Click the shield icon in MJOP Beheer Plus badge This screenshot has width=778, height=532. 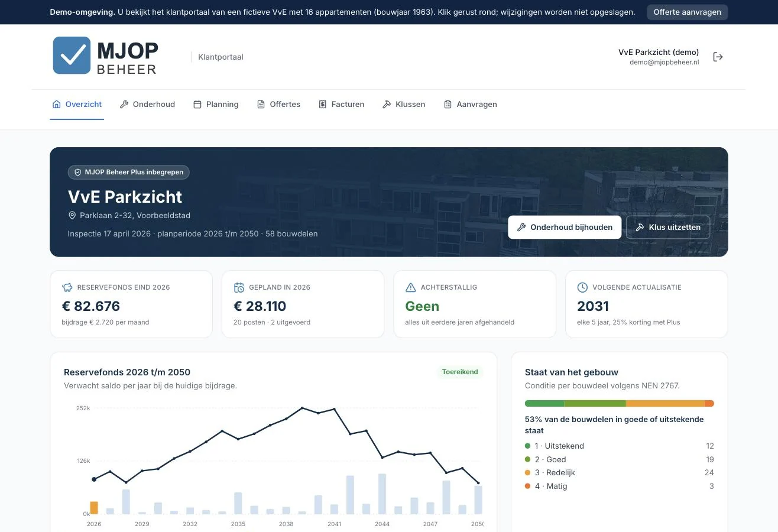[77, 172]
